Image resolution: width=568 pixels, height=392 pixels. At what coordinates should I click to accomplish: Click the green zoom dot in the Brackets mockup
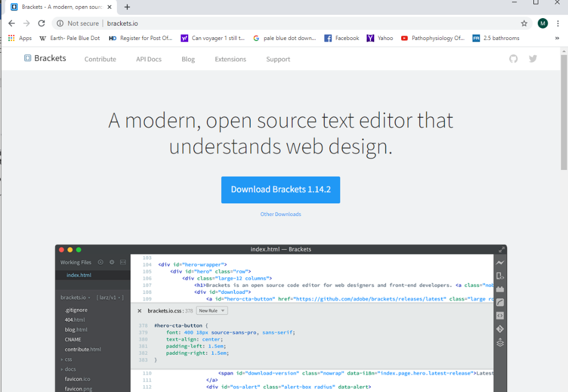point(78,250)
